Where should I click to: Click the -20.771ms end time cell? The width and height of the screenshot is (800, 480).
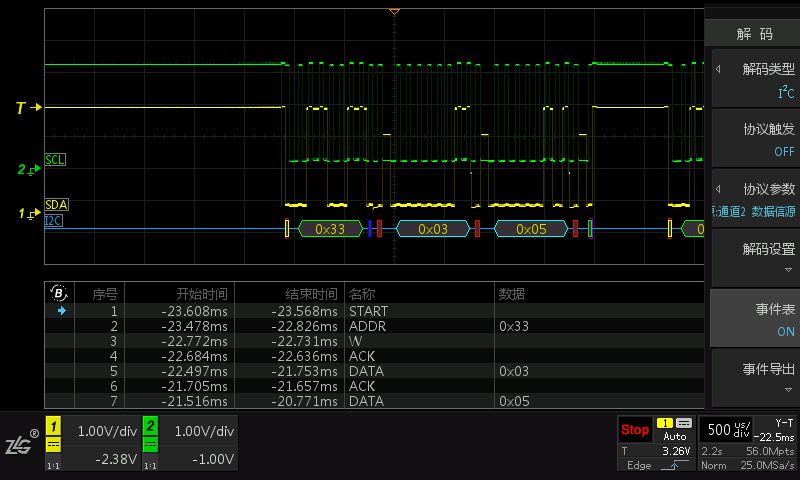coord(304,401)
